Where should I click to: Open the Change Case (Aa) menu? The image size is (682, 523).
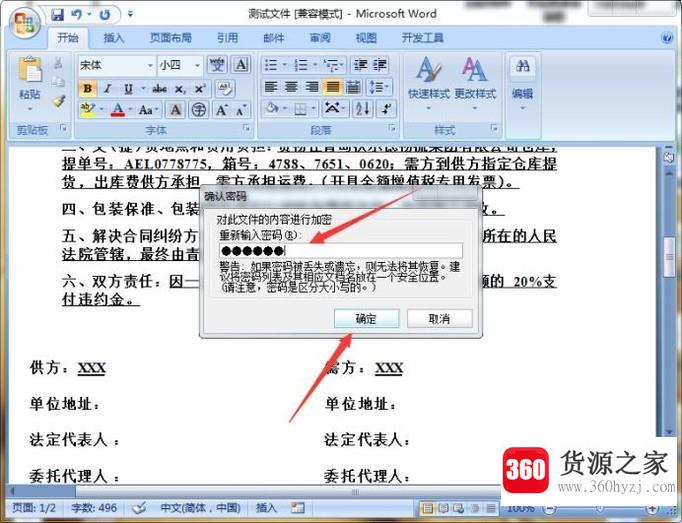[148, 109]
